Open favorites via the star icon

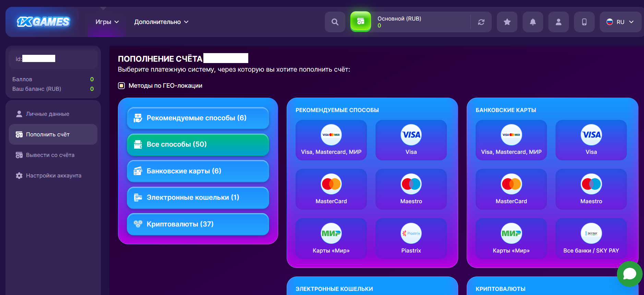point(507,22)
